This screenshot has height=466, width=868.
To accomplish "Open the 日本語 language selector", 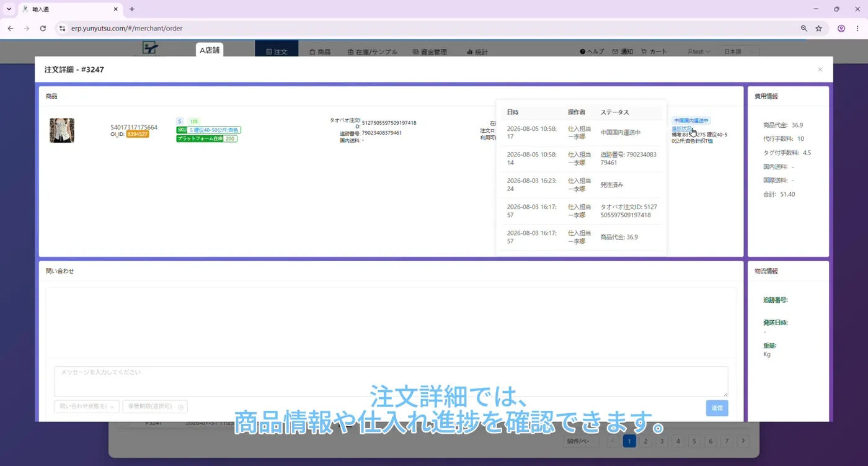I will click(x=739, y=52).
